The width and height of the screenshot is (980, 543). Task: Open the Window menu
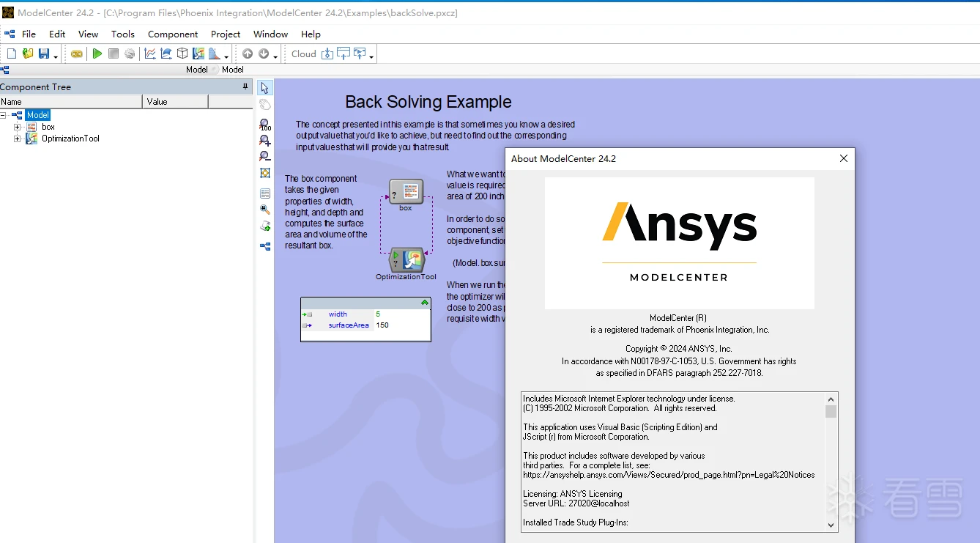pyautogui.click(x=270, y=34)
